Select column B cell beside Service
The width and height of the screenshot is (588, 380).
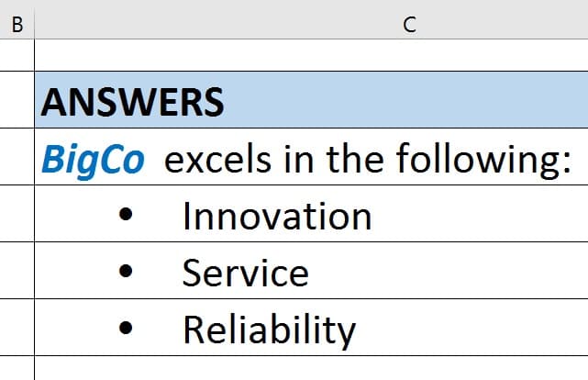click(x=17, y=271)
